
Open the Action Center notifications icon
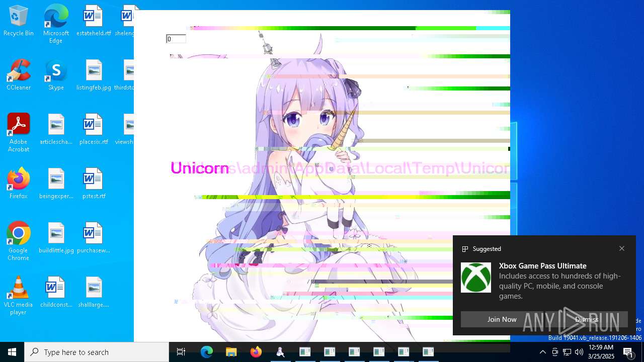628,352
